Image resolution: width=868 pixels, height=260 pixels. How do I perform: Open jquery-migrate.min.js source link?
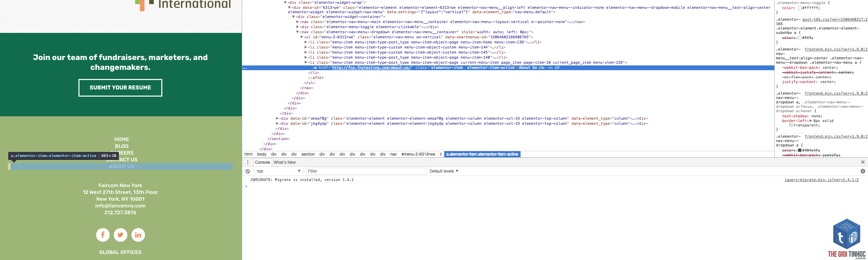point(821,180)
